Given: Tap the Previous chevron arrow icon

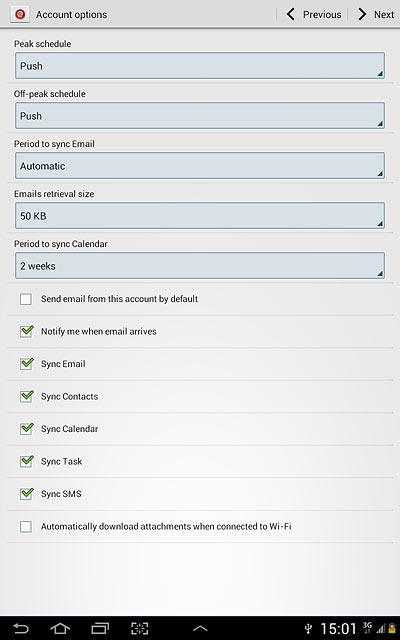Looking at the screenshot, I should point(291,14).
